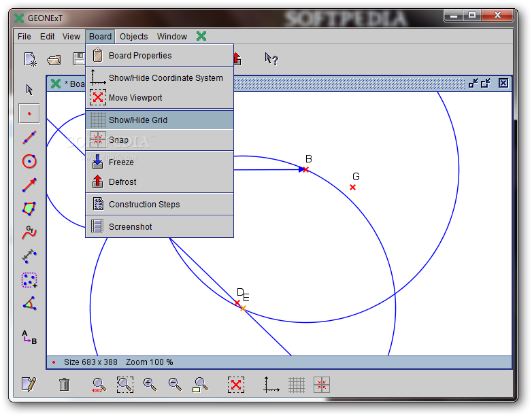Choose Show/Hide Coordinate System entry
Image resolution: width=532 pixels, height=416 pixels.
(x=159, y=78)
